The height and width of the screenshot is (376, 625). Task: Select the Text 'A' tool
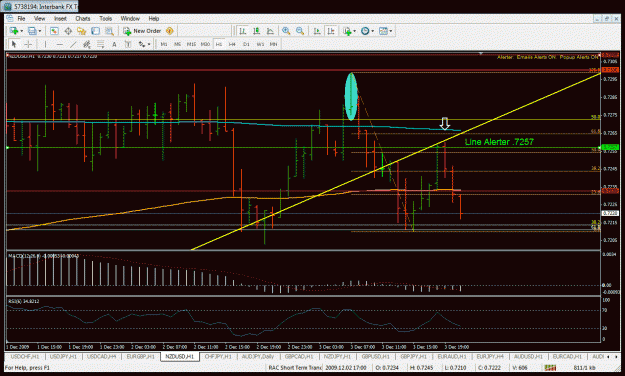point(114,44)
